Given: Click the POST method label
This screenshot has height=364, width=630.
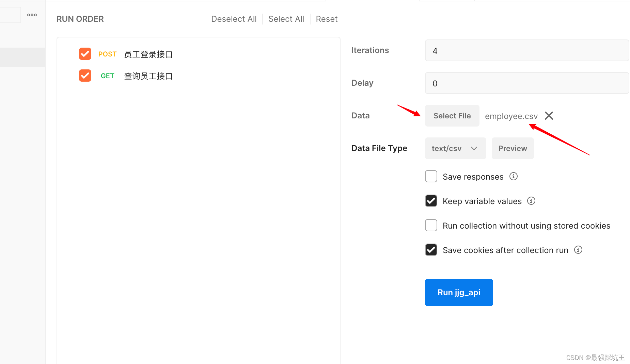Looking at the screenshot, I should [107, 54].
